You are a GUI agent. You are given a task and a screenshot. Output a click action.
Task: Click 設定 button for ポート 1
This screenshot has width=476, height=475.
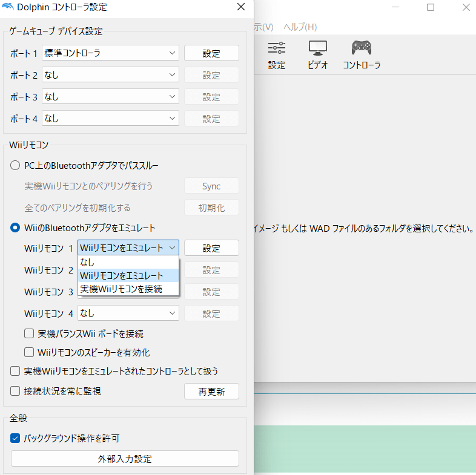(x=211, y=53)
